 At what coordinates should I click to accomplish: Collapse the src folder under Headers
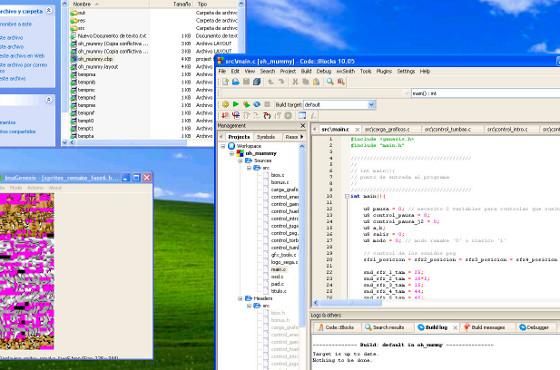(x=249, y=306)
